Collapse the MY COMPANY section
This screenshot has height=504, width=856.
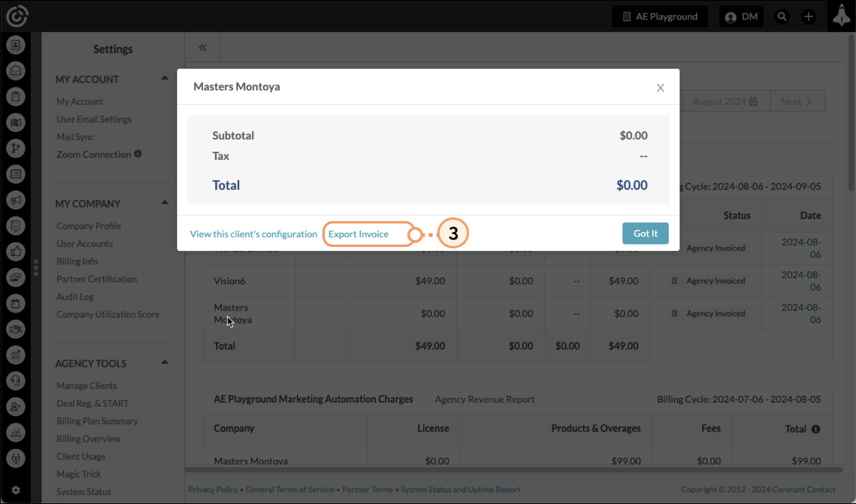click(165, 202)
